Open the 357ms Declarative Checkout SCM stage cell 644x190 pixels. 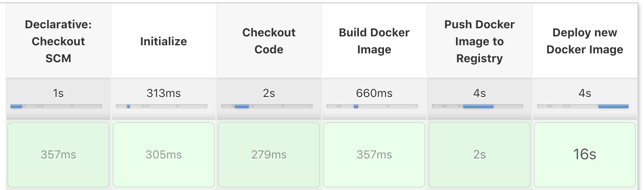(58, 155)
